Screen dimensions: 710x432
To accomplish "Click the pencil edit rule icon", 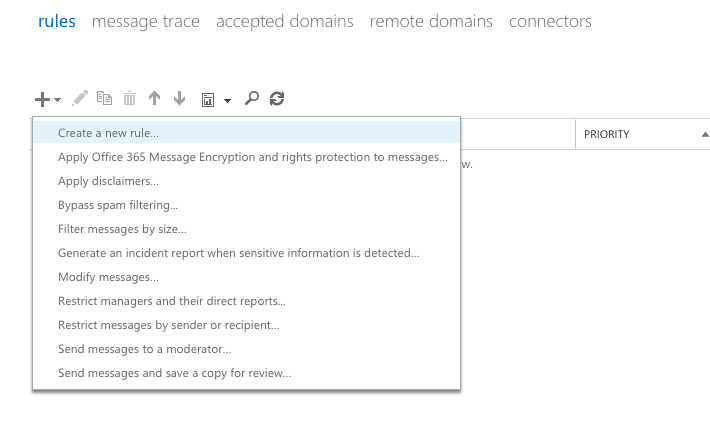I will (80, 98).
